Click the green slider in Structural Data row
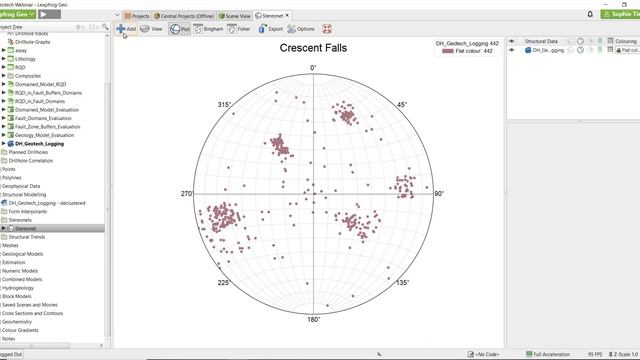This screenshot has width=640, height=360. point(600,41)
